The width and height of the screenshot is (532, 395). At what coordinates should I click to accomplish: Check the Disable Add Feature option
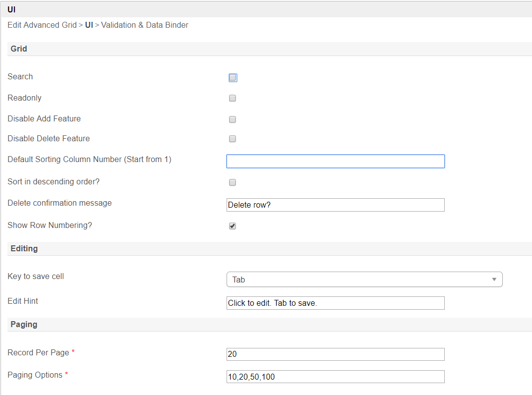tap(233, 119)
